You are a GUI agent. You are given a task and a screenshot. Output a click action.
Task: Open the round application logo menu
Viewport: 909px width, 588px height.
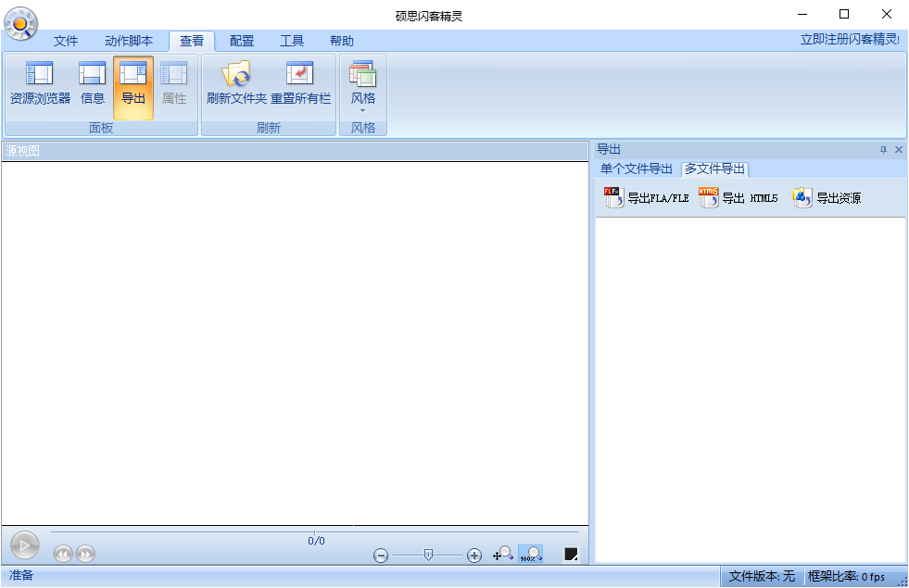21,23
